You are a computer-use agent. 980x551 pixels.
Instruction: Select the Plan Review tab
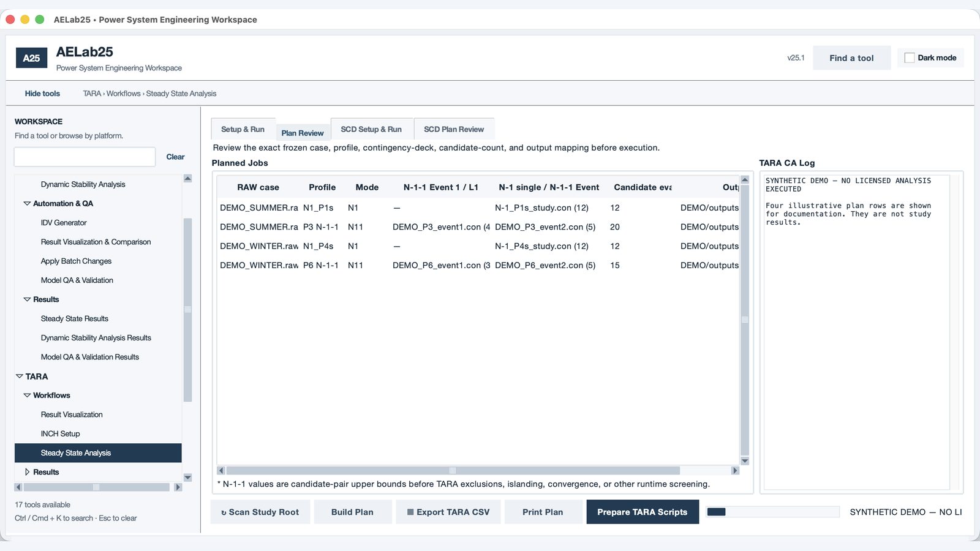coord(303,133)
